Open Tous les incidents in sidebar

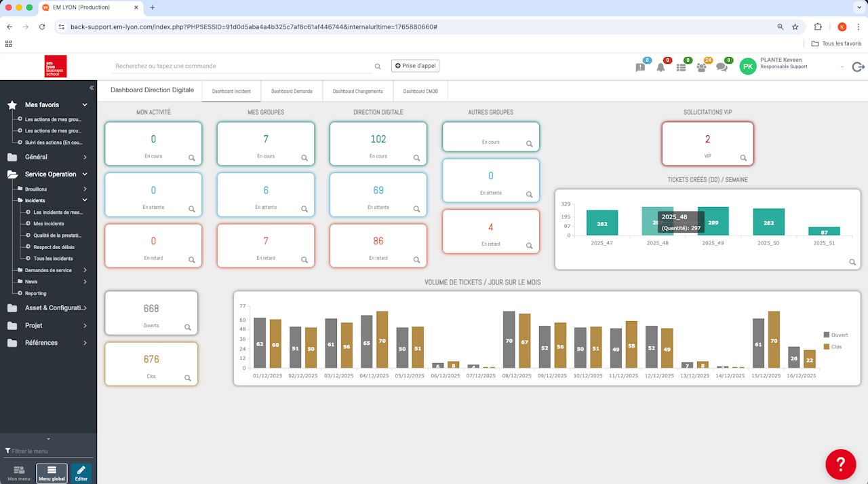click(x=53, y=259)
